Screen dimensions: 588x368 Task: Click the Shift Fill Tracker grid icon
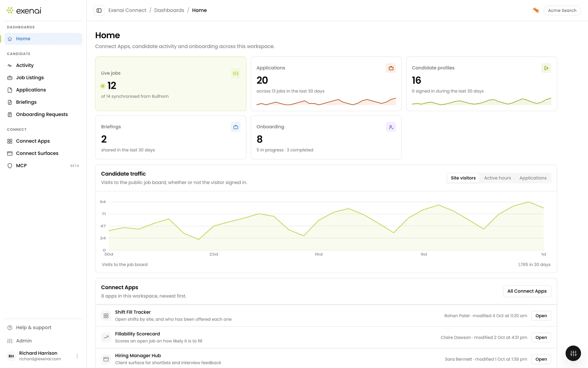pyautogui.click(x=106, y=316)
